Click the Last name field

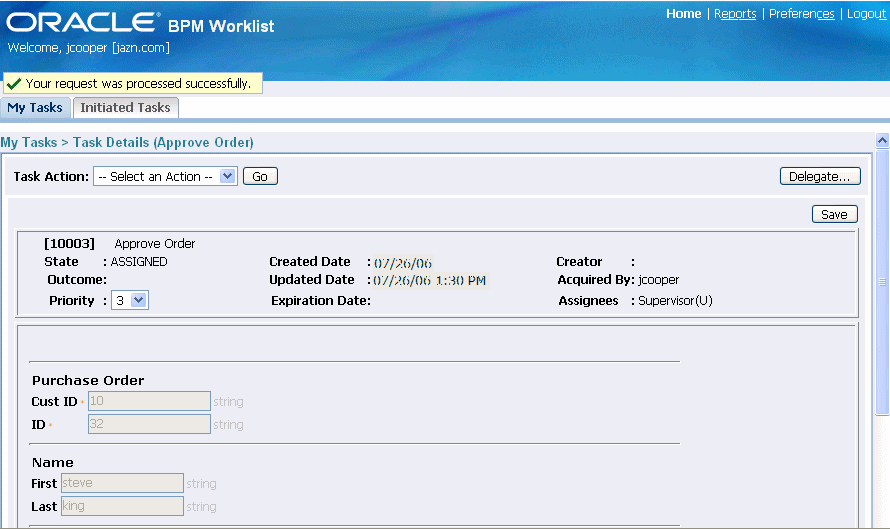point(122,506)
